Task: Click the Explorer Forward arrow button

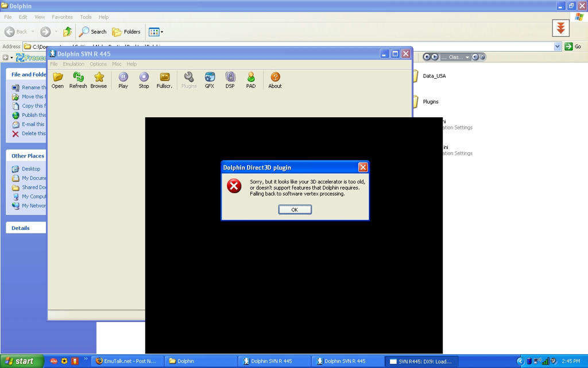Action: click(x=45, y=32)
